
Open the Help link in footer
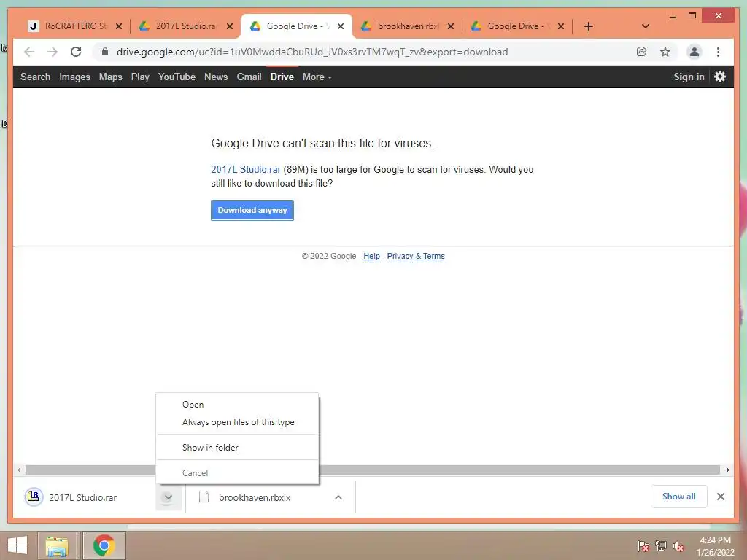[x=371, y=256]
